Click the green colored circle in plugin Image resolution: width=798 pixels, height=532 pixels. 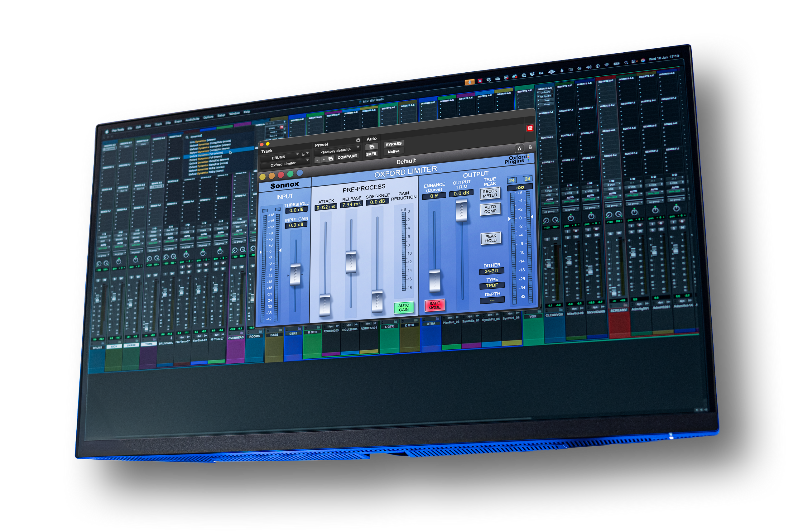[290, 174]
